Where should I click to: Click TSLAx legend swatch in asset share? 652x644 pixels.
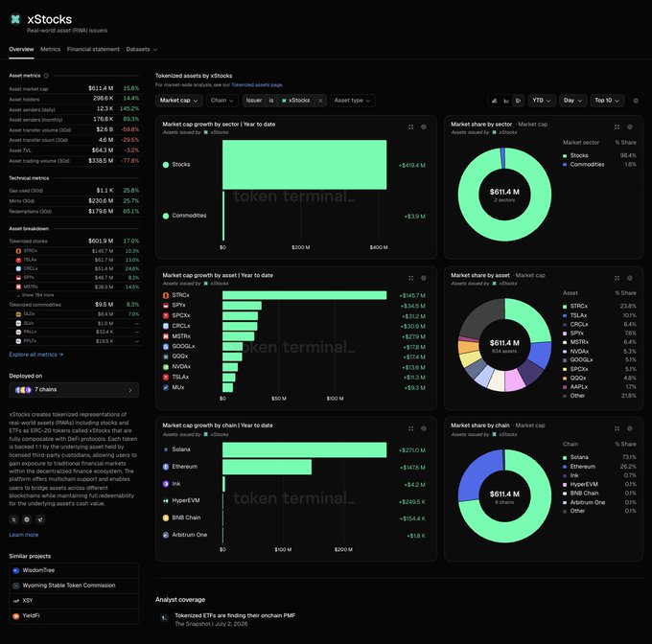click(565, 315)
